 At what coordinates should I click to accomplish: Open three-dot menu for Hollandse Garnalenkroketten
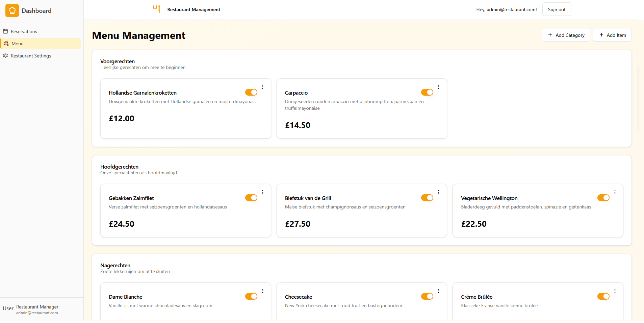(x=262, y=87)
